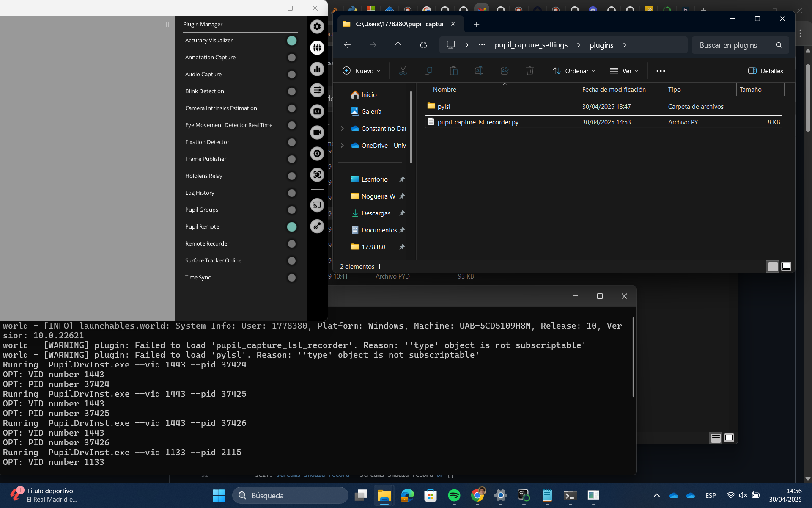Open the lines-with-dots icon in Pupil sidebar
Viewport: 812px width, 508px height.
pyautogui.click(x=317, y=90)
